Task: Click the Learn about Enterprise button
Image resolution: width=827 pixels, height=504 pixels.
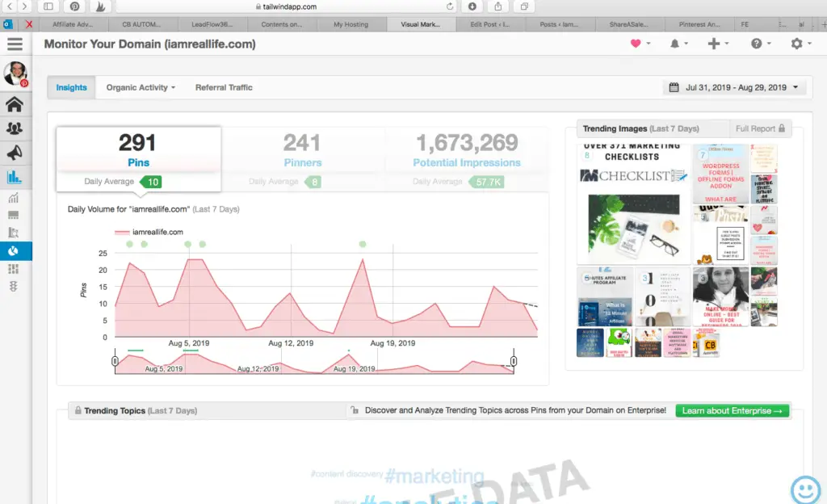Action: pyautogui.click(x=732, y=410)
